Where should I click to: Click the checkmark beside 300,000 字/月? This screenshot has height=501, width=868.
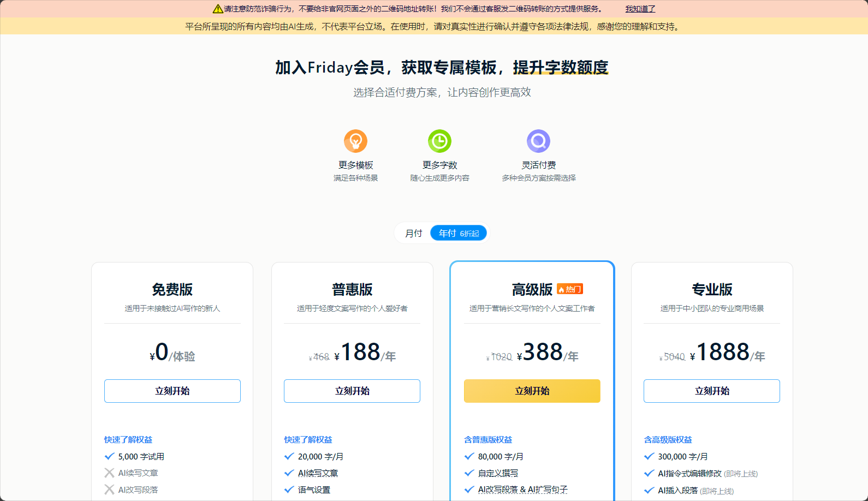[x=649, y=456]
